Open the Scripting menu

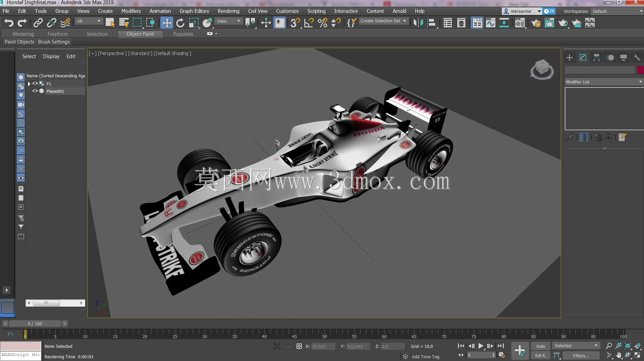tap(316, 11)
